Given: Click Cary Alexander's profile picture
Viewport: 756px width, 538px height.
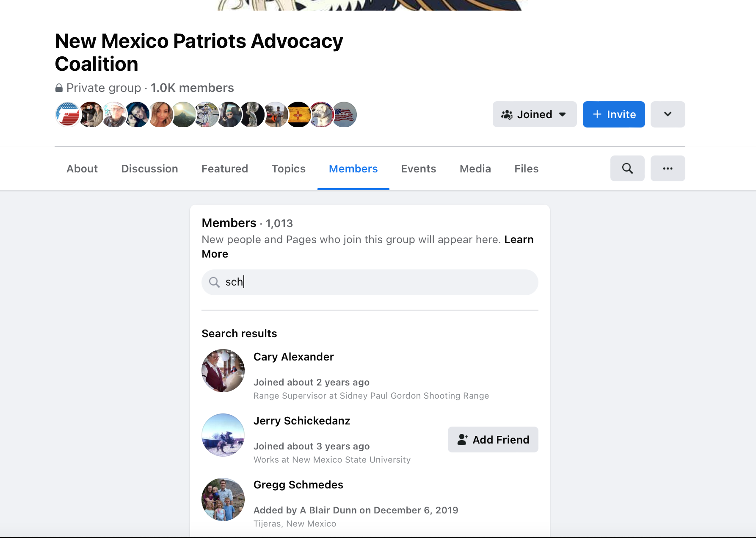Looking at the screenshot, I should [x=223, y=371].
